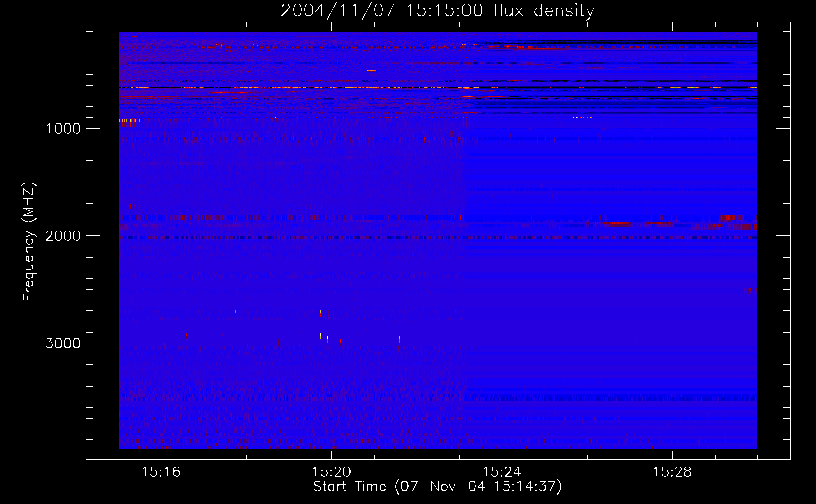Viewport: 816px width, 504px height.
Task: Select the 3000 frequency tick label
Action: (63, 343)
